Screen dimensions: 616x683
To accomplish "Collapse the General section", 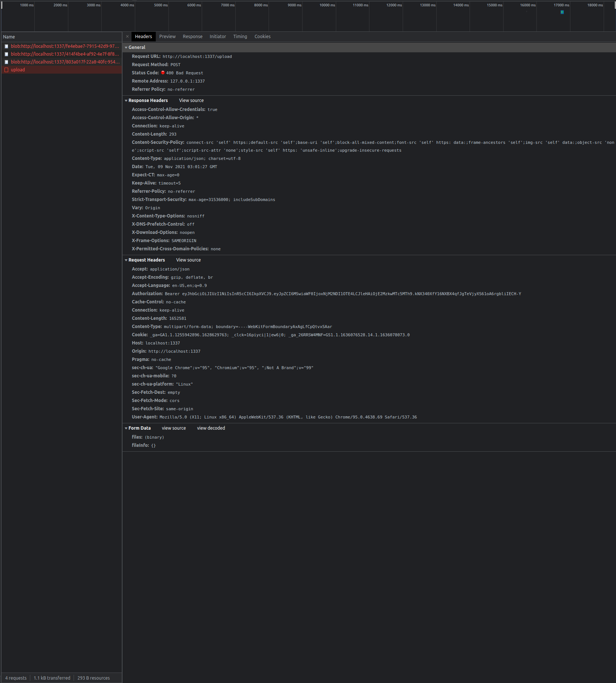I will point(126,47).
